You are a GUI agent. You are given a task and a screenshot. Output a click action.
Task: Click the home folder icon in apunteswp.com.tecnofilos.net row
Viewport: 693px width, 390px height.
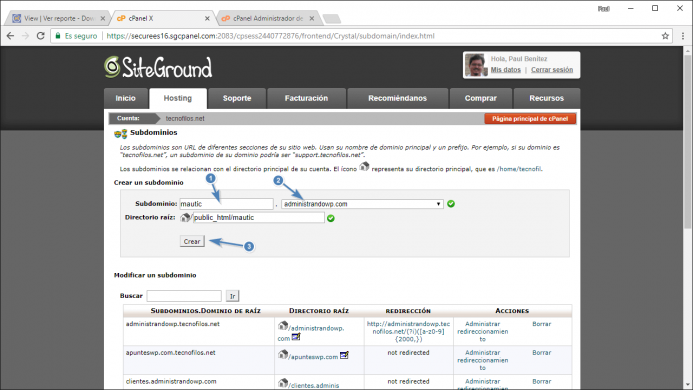[x=283, y=355]
